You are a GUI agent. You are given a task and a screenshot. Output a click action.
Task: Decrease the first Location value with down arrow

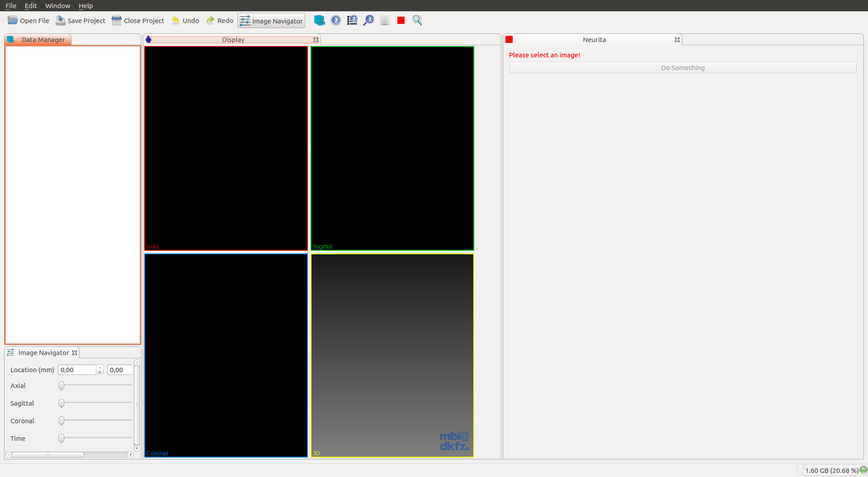[x=100, y=373]
